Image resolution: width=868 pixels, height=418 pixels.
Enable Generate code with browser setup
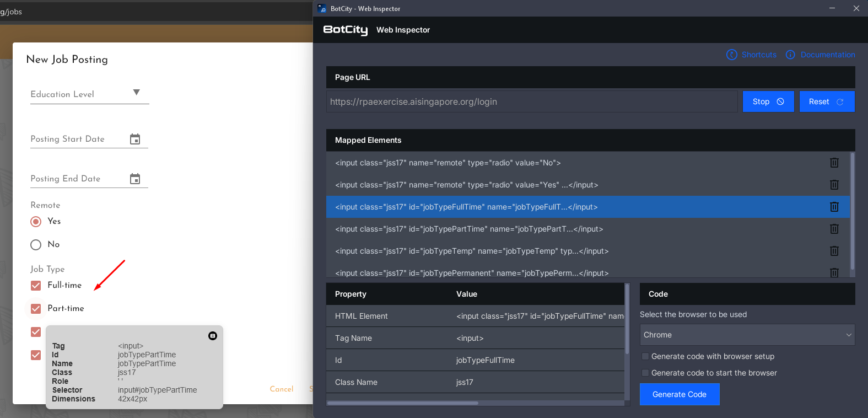(645, 357)
